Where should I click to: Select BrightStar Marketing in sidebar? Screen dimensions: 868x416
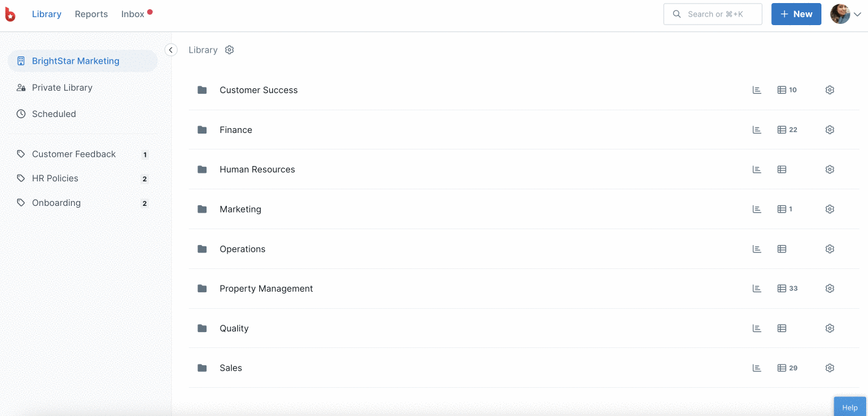pos(82,61)
